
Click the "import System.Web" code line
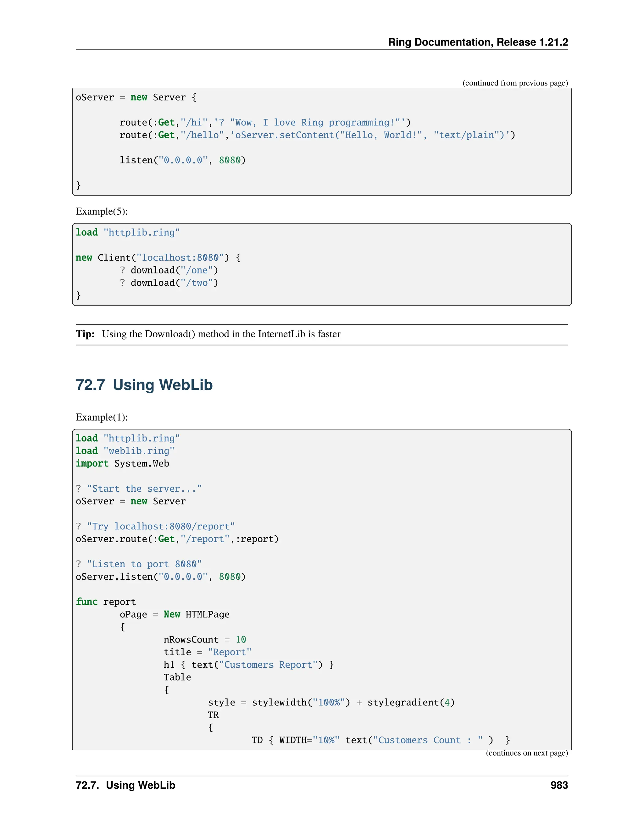pos(122,463)
